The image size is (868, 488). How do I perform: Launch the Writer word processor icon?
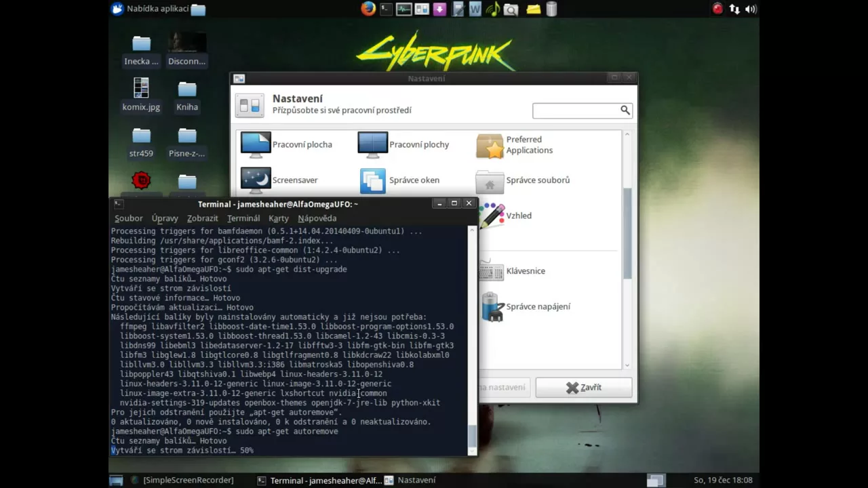tap(475, 9)
